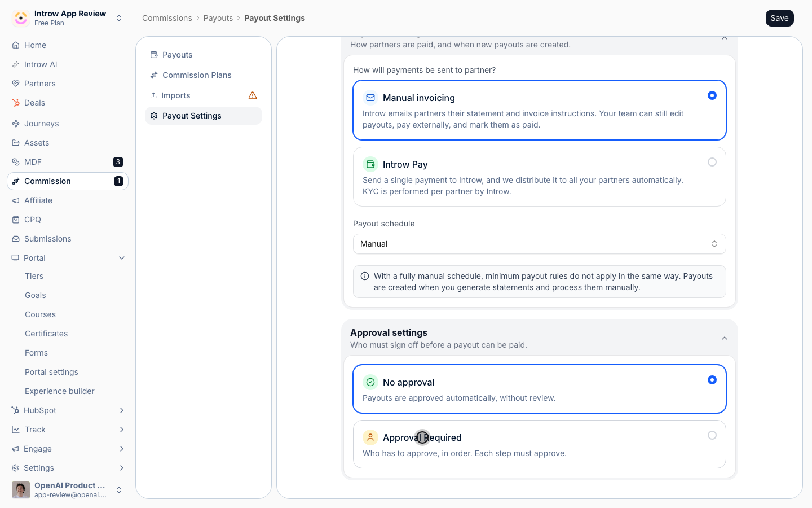The image size is (812, 508).
Task: Go to Commission Plans tab
Action: (204, 75)
